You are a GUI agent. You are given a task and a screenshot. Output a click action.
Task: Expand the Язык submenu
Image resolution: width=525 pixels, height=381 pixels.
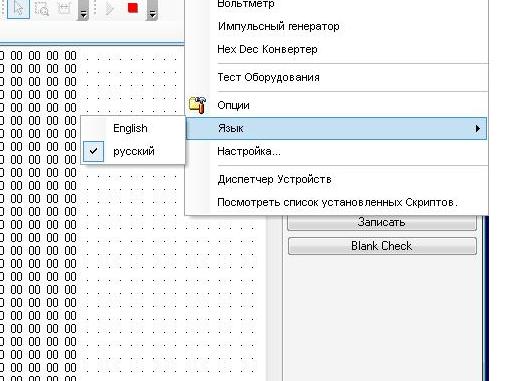pos(336,128)
